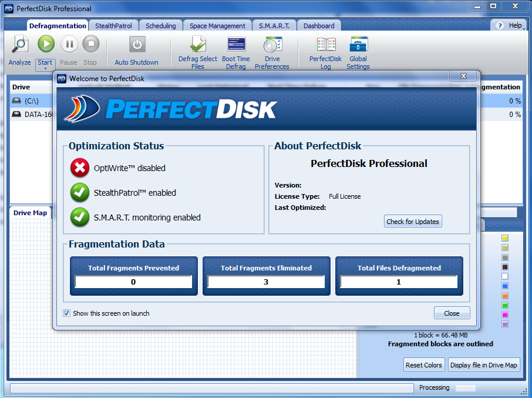Click Reset Colors button
The image size is (532, 398).
(x=424, y=365)
